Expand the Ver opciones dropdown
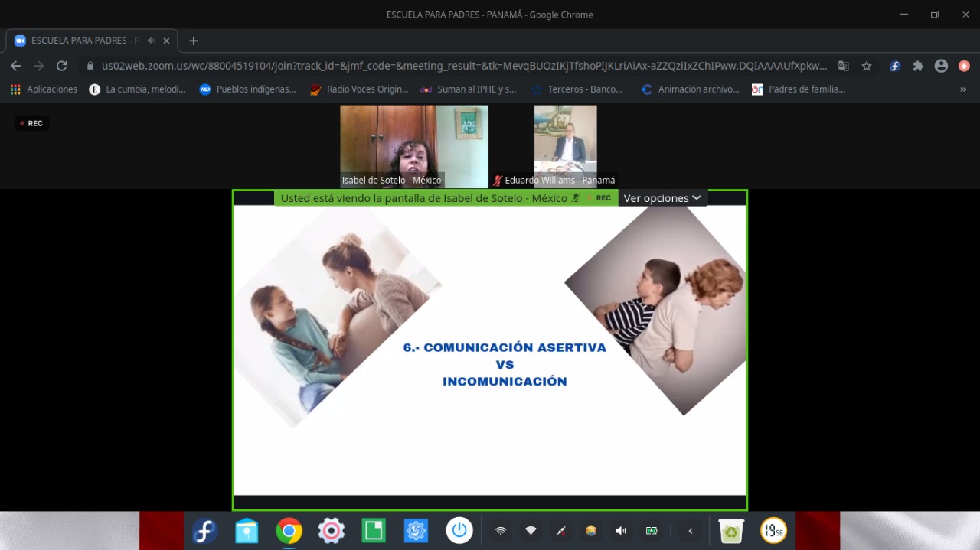This screenshot has height=550, width=980. point(662,198)
